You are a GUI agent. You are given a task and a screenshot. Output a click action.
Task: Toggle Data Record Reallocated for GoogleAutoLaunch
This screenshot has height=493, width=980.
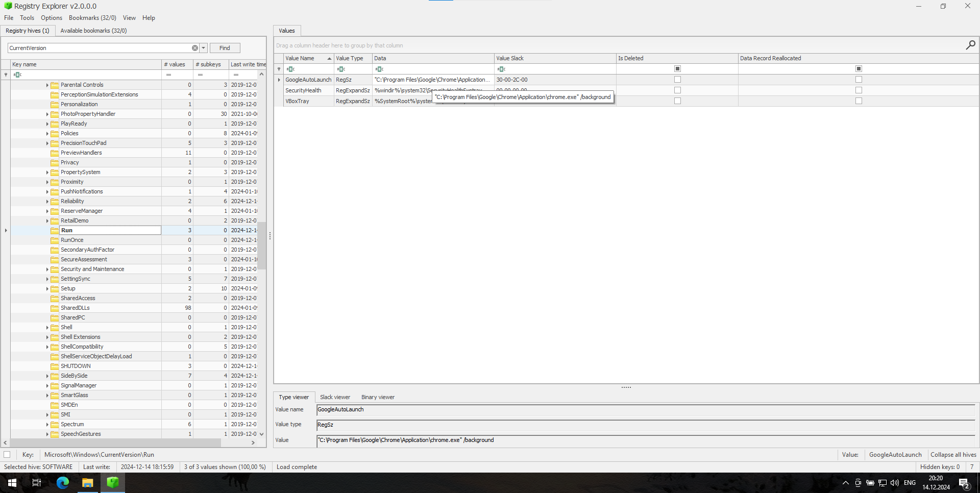(859, 80)
